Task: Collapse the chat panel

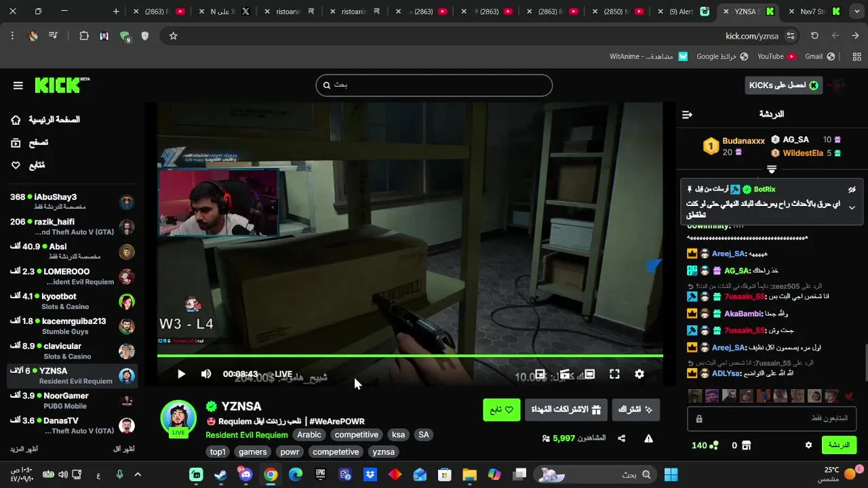Action: (x=687, y=115)
